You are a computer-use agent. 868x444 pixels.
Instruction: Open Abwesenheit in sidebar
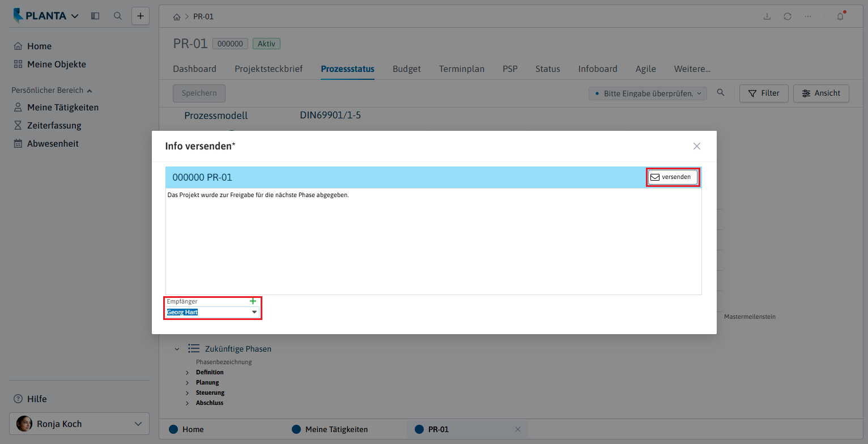point(46,144)
